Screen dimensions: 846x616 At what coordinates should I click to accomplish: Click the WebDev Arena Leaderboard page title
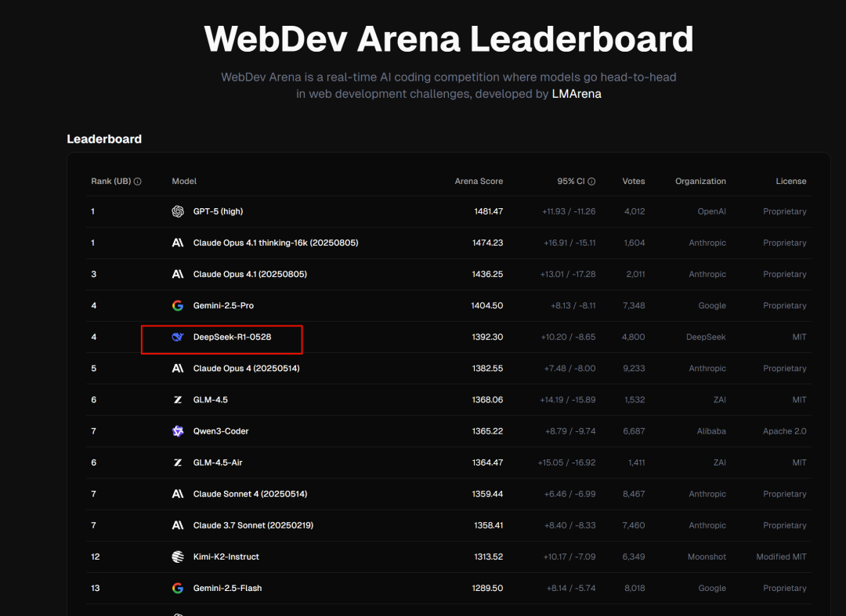449,39
